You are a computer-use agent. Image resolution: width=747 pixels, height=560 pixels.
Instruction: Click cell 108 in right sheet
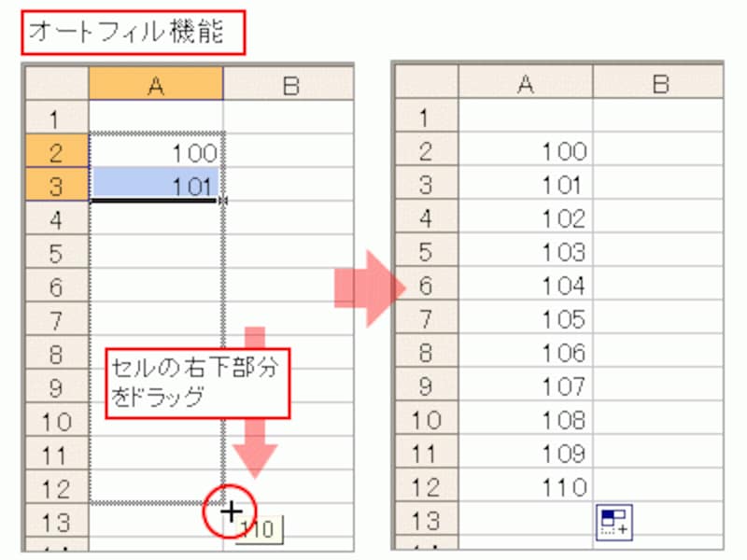[526, 418]
